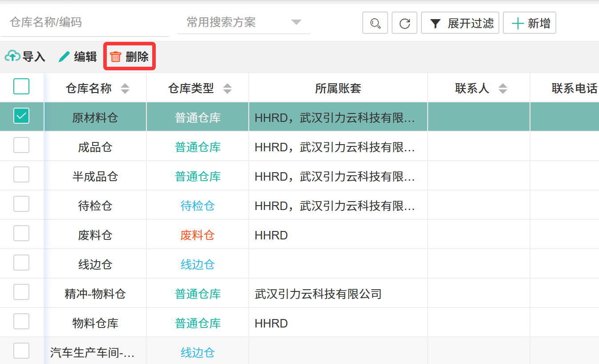Screen dimensions: 599x364
Task: Click the refresh icon button
Action: coord(404,23)
